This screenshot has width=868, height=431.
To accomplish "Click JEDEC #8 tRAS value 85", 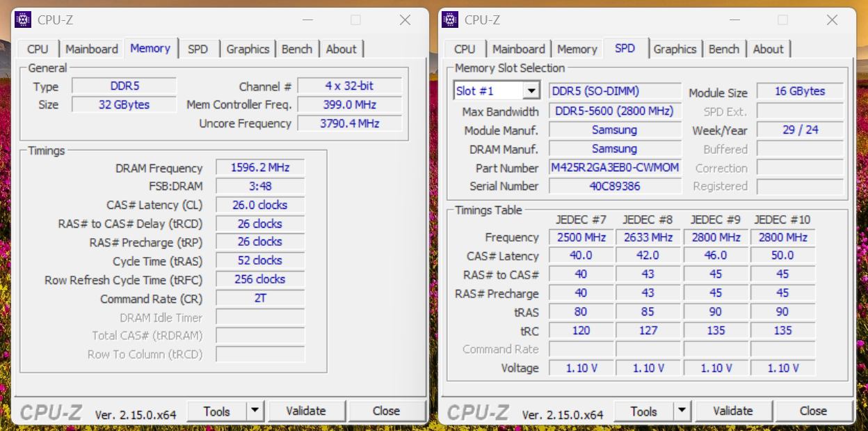I will click(648, 312).
